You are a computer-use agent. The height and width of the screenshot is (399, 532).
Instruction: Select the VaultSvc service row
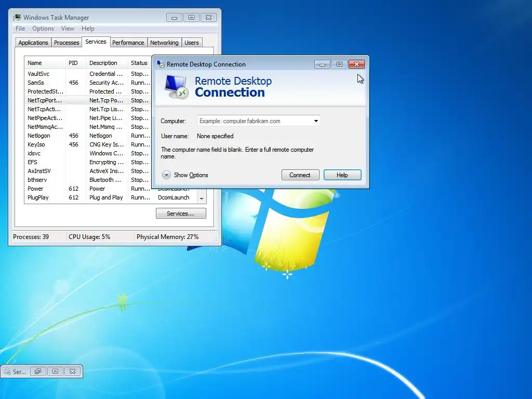(x=88, y=74)
